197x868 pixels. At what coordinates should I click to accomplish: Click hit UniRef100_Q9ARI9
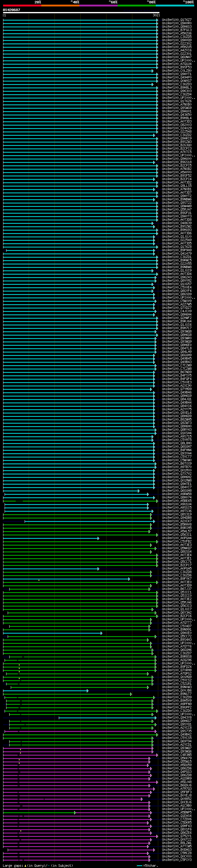[x=177, y=139]
